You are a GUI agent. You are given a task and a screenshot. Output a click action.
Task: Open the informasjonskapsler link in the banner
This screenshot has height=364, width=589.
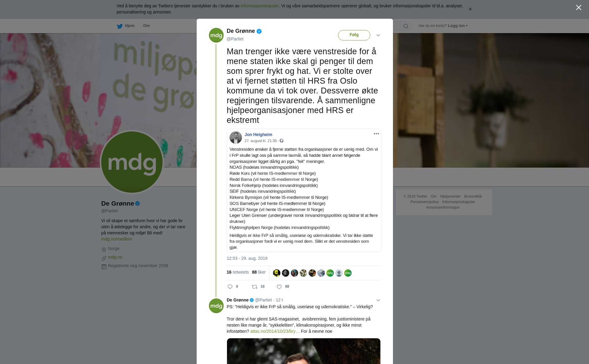point(260,6)
